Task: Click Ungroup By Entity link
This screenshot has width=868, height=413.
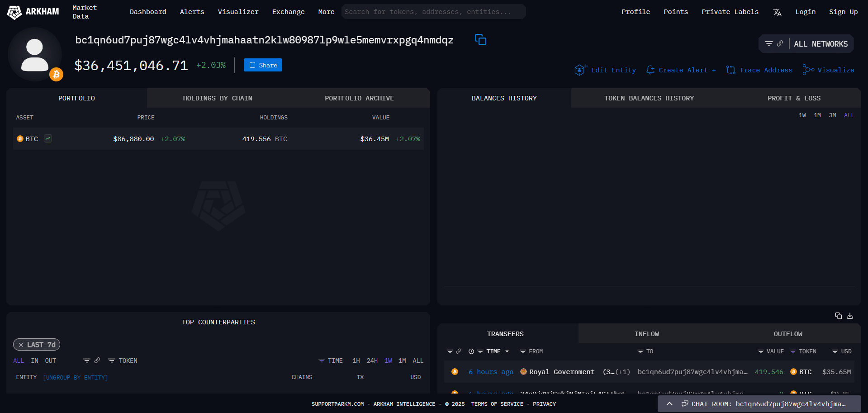Action: click(x=76, y=377)
